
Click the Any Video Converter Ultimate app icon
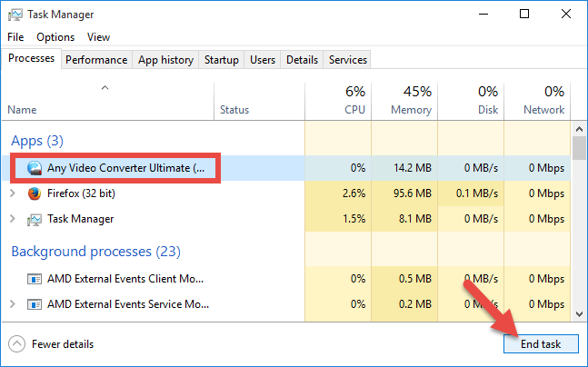tap(35, 168)
